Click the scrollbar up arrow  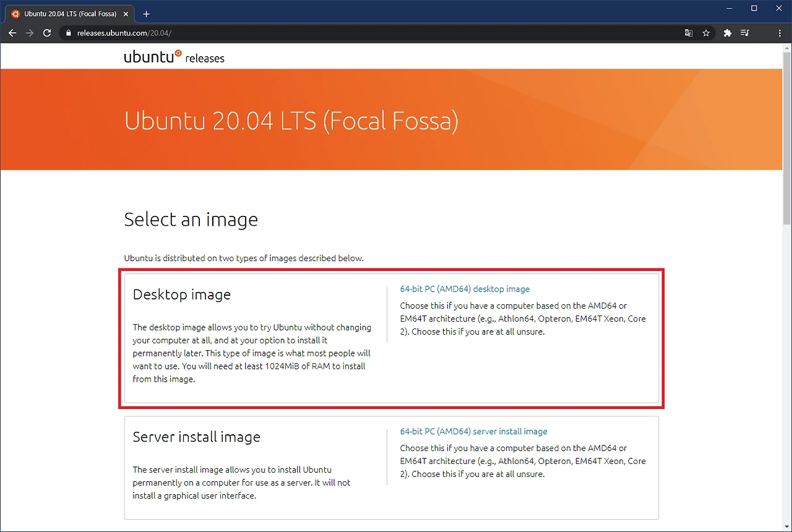point(787,48)
